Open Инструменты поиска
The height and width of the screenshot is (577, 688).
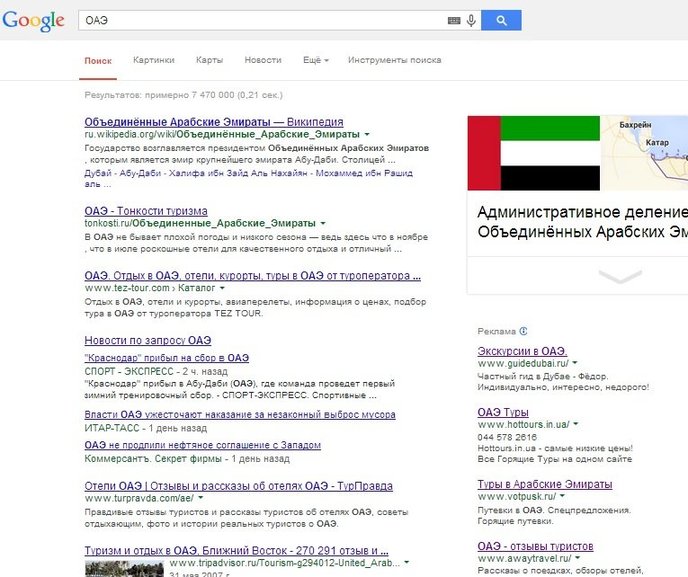pos(394,60)
